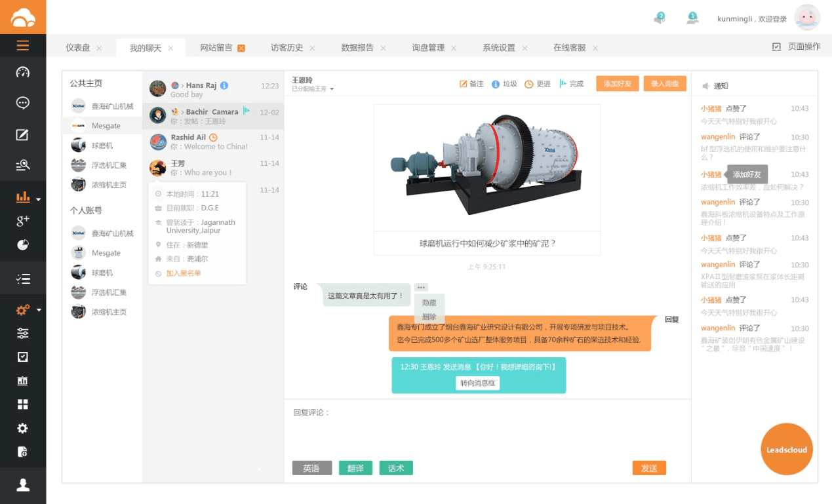This screenshot has width=832, height=504.
Task: Click the cloud logo in the top-left corner
Action: [x=23, y=17]
